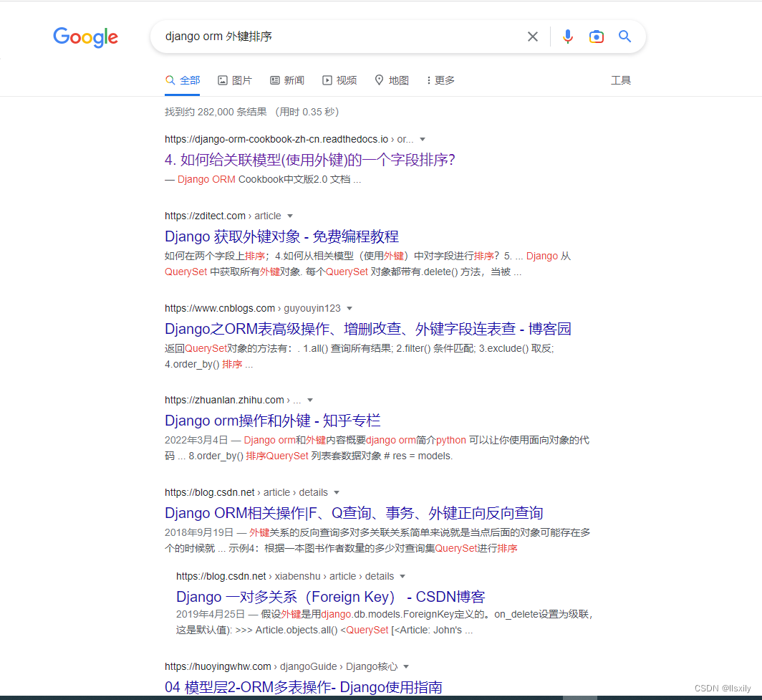
Task: Expand options arrow for xiabenshu csdn result
Action: pyautogui.click(x=402, y=576)
